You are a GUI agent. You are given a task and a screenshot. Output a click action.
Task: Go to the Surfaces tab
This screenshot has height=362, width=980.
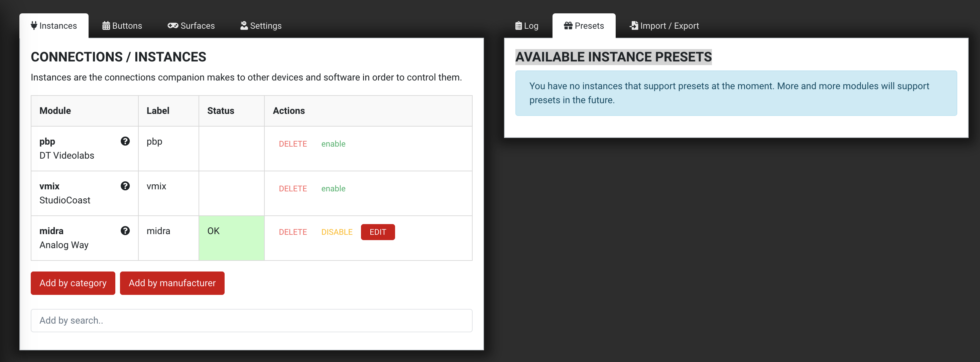coord(191,25)
